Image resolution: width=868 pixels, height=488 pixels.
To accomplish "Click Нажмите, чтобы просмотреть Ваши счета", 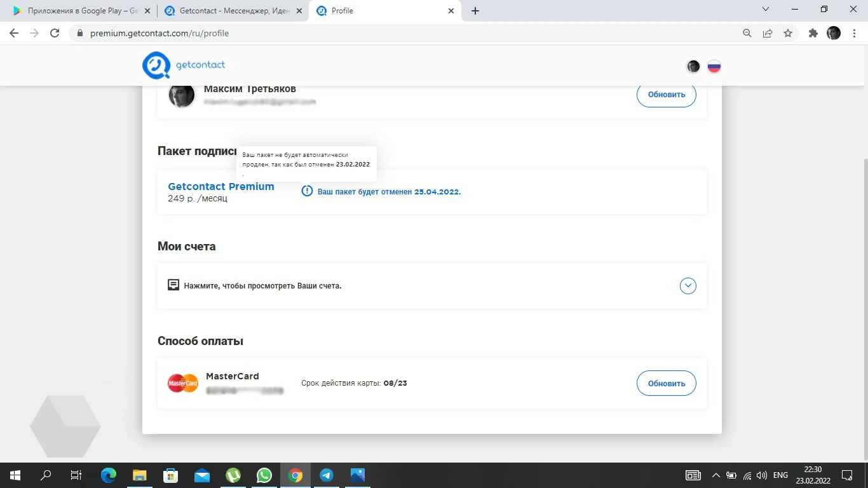I will point(263,286).
